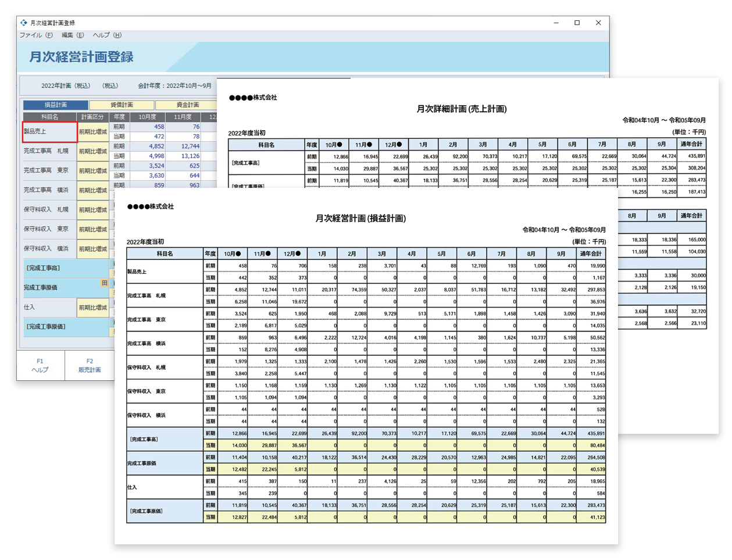This screenshot has width=732, height=560.
Task: Click the 科目名 column header in the registration grid
Action: pyautogui.click(x=50, y=117)
